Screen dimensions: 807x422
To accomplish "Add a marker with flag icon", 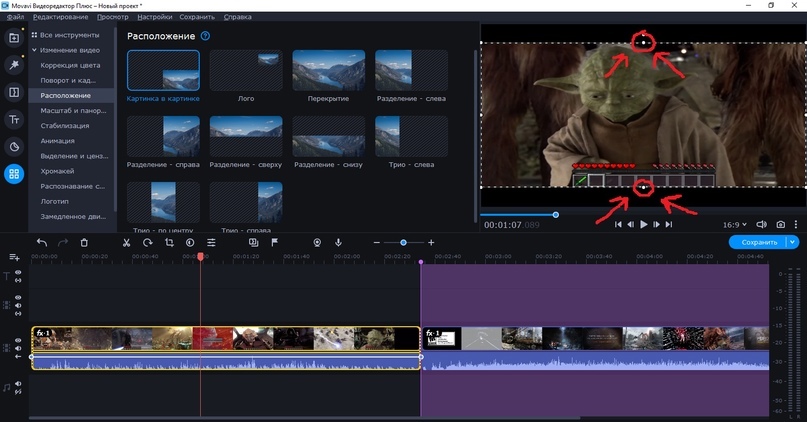I will [275, 242].
